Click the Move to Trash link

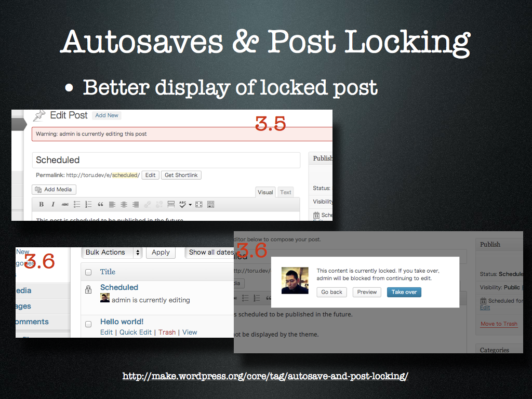(x=499, y=324)
